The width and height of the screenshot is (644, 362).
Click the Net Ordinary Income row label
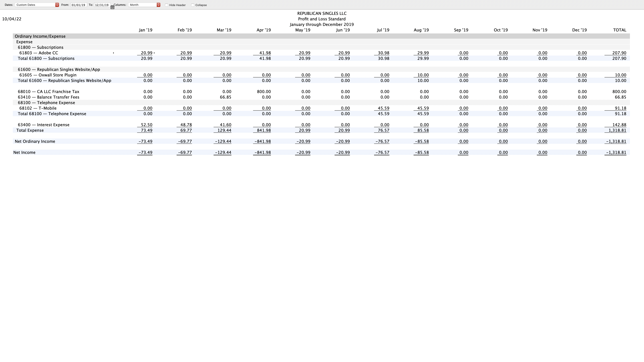point(35,141)
